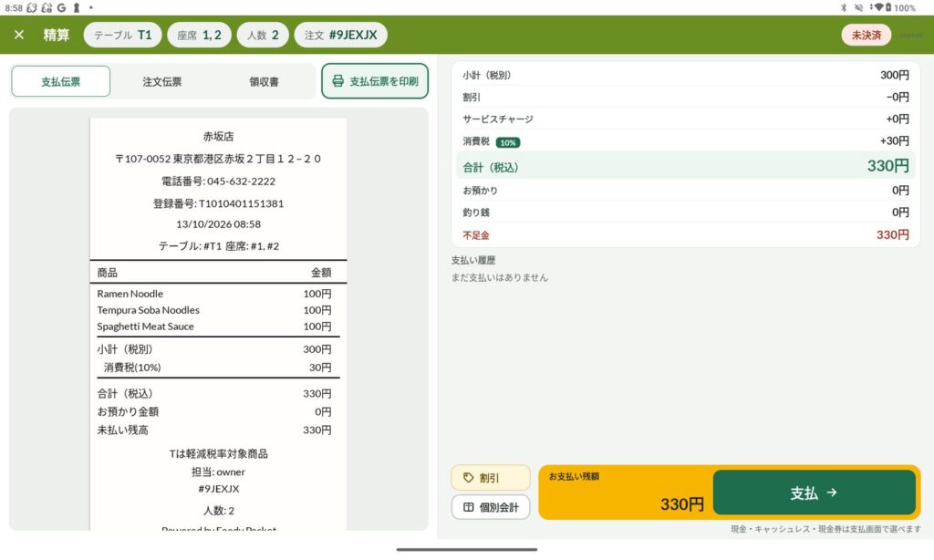Click the Wi-Fi icon in status bar
The width and height of the screenshot is (934, 560).
(x=878, y=7)
